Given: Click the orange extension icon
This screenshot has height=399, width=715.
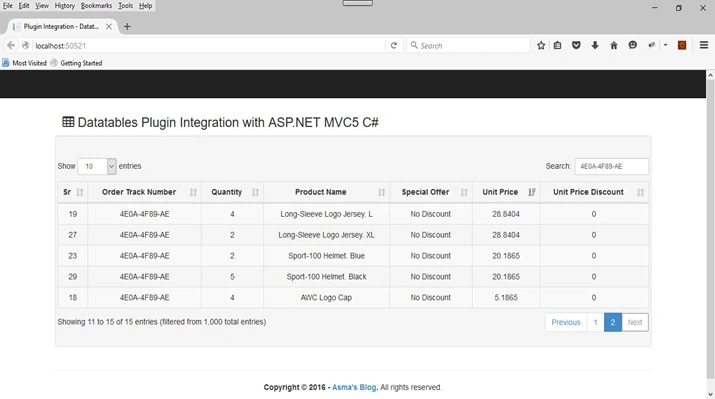Looking at the screenshot, I should point(682,45).
